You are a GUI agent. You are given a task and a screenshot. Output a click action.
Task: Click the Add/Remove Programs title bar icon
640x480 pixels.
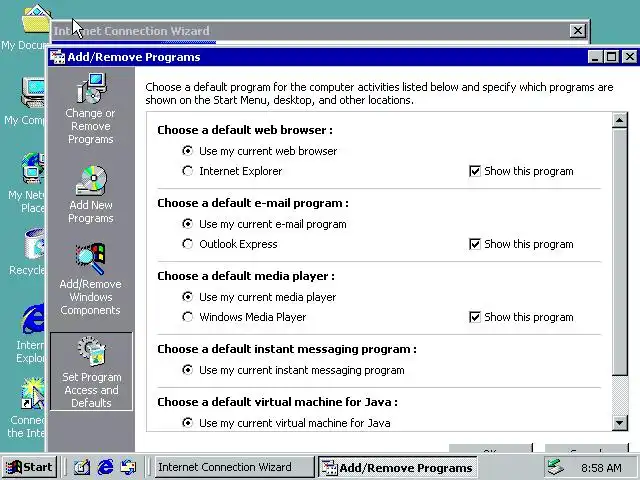tap(57, 57)
